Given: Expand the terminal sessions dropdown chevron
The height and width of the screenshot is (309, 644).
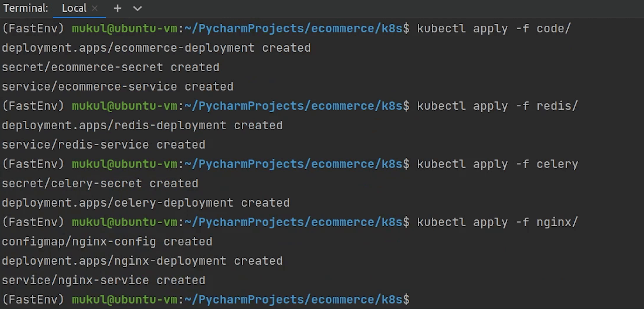Looking at the screenshot, I should click(x=137, y=9).
